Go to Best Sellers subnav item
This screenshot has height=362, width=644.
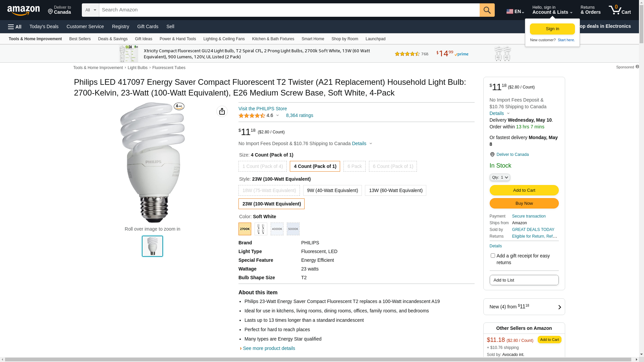pyautogui.click(x=80, y=39)
